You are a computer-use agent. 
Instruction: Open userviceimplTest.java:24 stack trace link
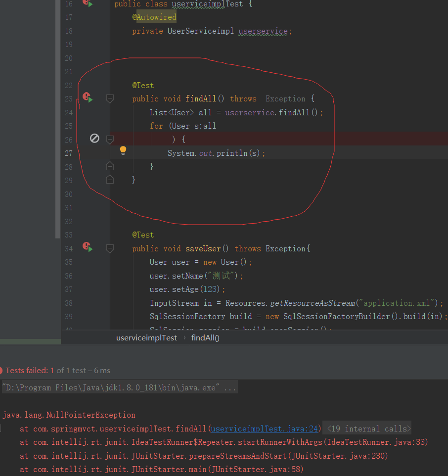264,428
